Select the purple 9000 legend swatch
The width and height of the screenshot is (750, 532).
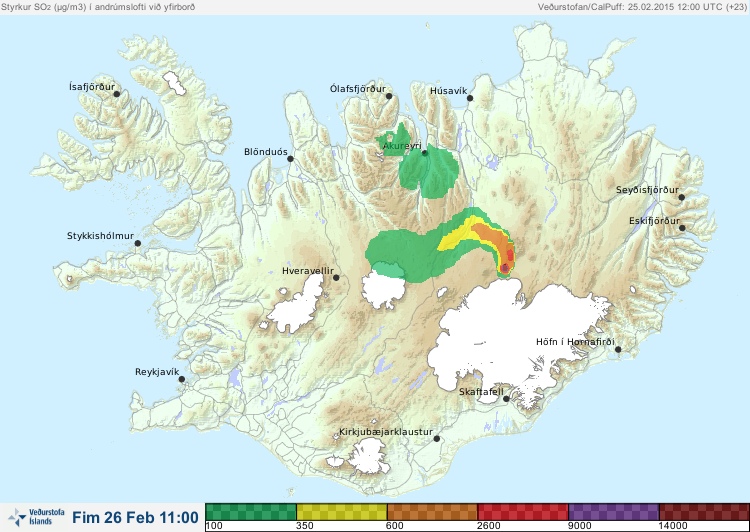click(x=614, y=511)
